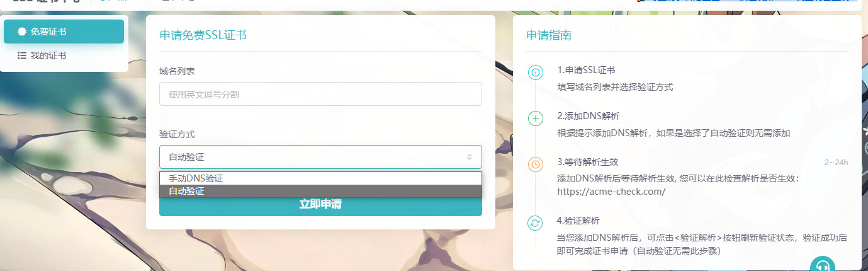
Task: Select the 手动DNS验证 option
Action: point(196,178)
